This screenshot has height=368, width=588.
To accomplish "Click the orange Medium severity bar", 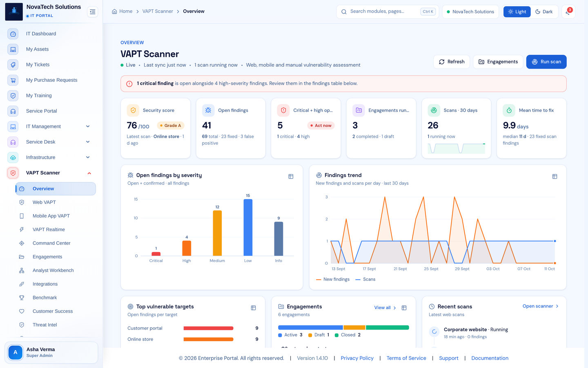I will pos(217,233).
